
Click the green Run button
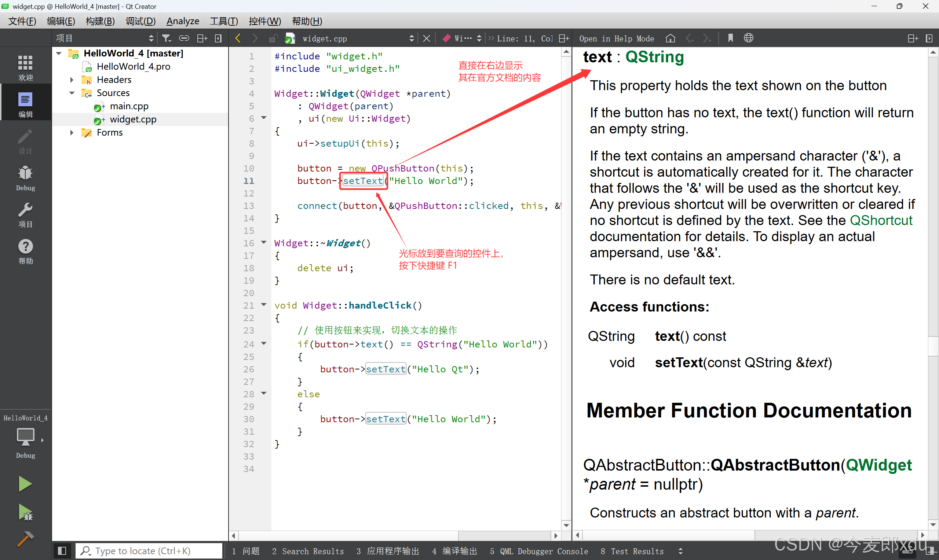click(25, 484)
